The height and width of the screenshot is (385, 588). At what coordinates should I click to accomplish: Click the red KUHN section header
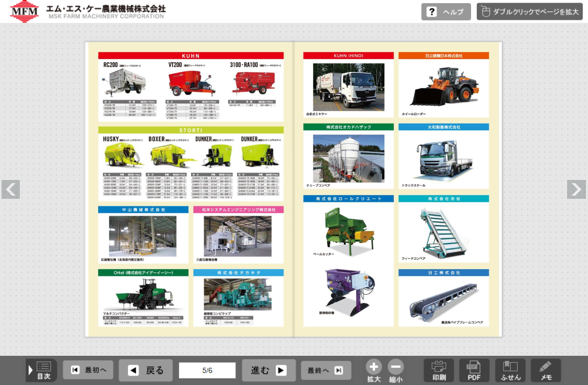pyautogui.click(x=191, y=56)
